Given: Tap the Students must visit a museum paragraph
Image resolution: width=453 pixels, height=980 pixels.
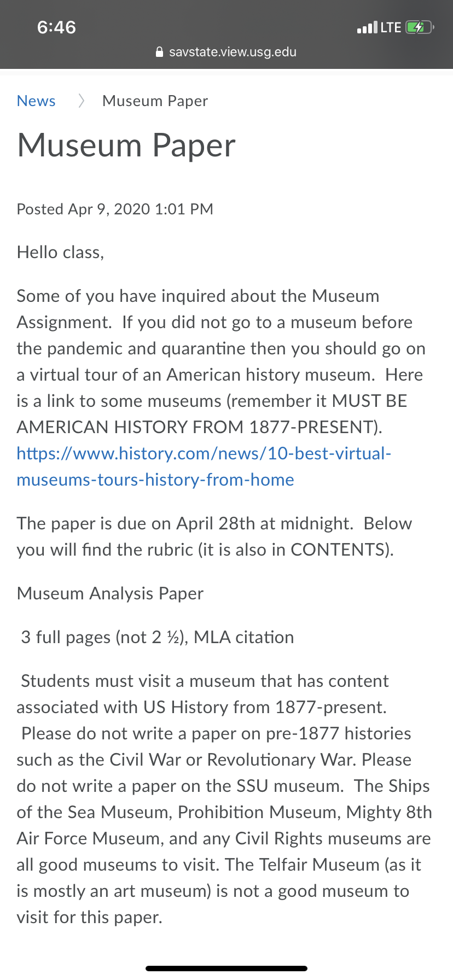Looking at the screenshot, I should 224,799.
